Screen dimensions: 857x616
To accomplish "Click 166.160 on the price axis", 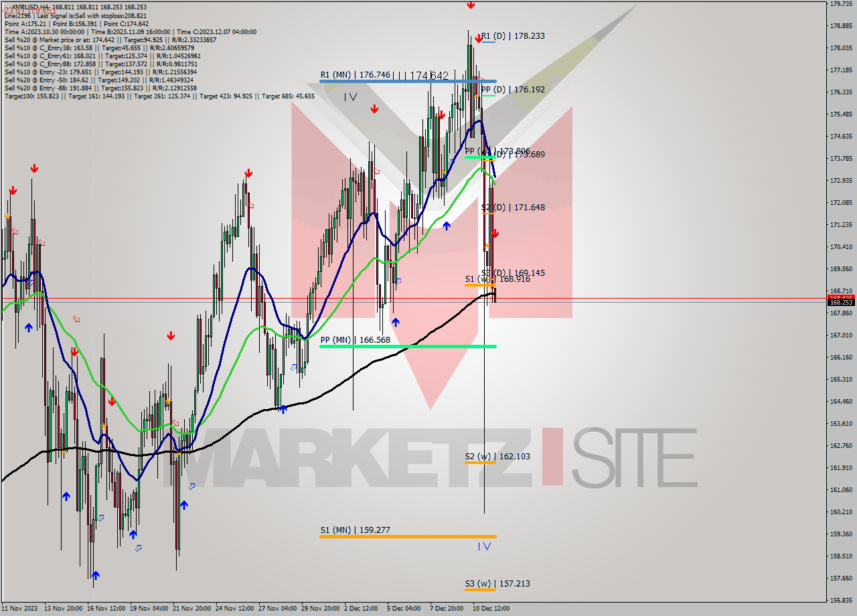I will pyautogui.click(x=841, y=358).
